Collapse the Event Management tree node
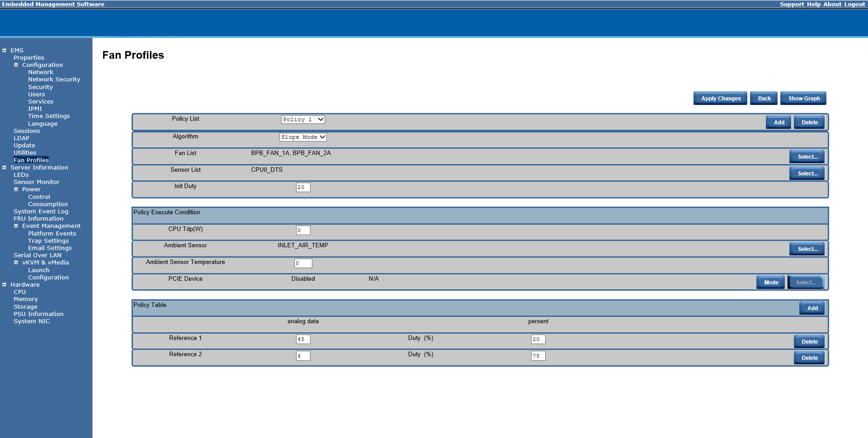Screen dimensions: 868x438 point(16,226)
